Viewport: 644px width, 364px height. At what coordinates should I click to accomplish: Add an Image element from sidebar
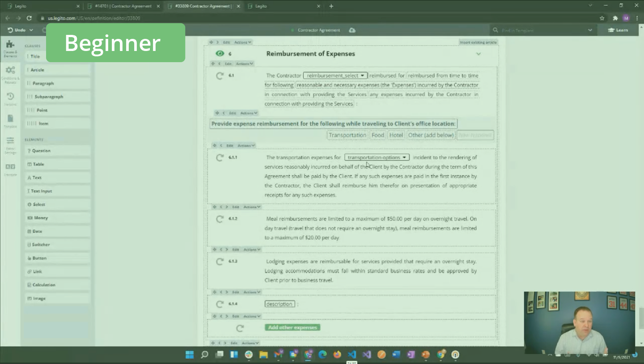pos(58,298)
